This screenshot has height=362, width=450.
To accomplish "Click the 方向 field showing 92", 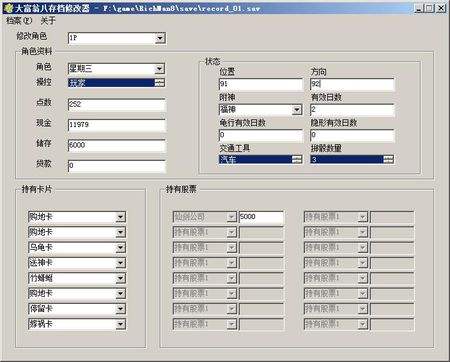I will click(352, 84).
